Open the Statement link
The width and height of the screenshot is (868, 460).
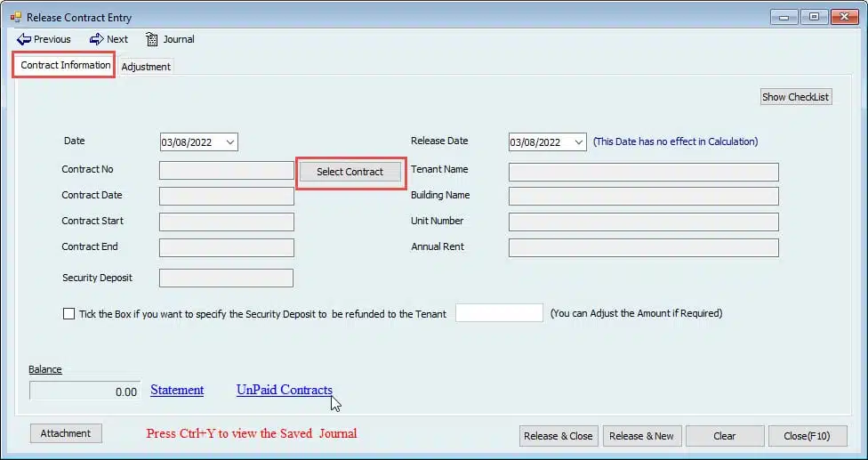tap(177, 390)
